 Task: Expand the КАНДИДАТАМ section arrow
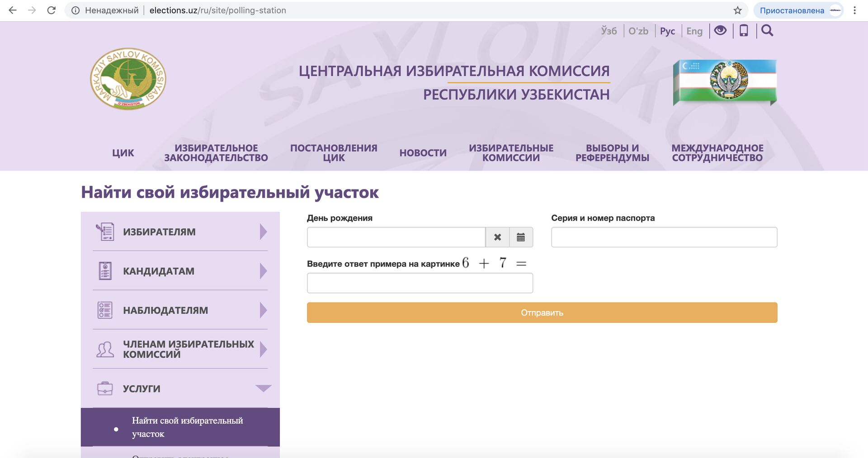(264, 271)
